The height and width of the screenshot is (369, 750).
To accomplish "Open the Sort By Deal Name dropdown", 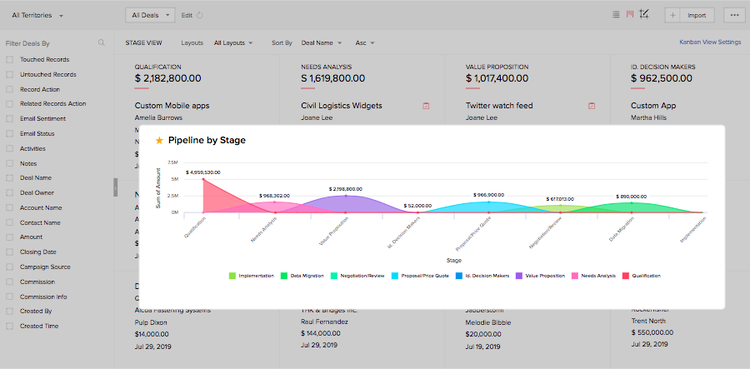I will 321,43.
